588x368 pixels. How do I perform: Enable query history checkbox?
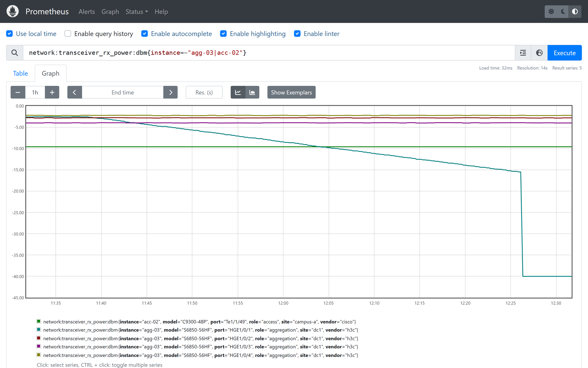68,34
